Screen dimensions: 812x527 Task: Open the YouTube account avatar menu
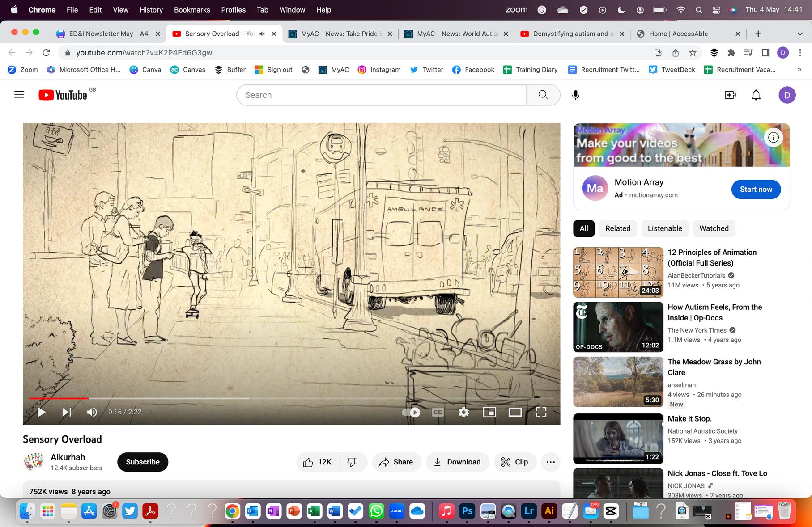(x=787, y=95)
